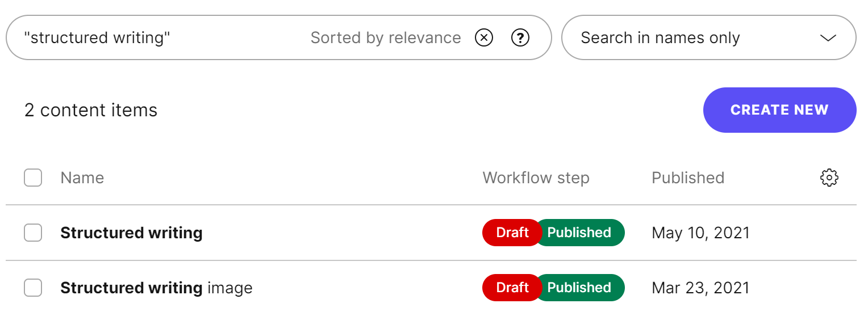Select the Structured writing image checkbox

click(33, 288)
